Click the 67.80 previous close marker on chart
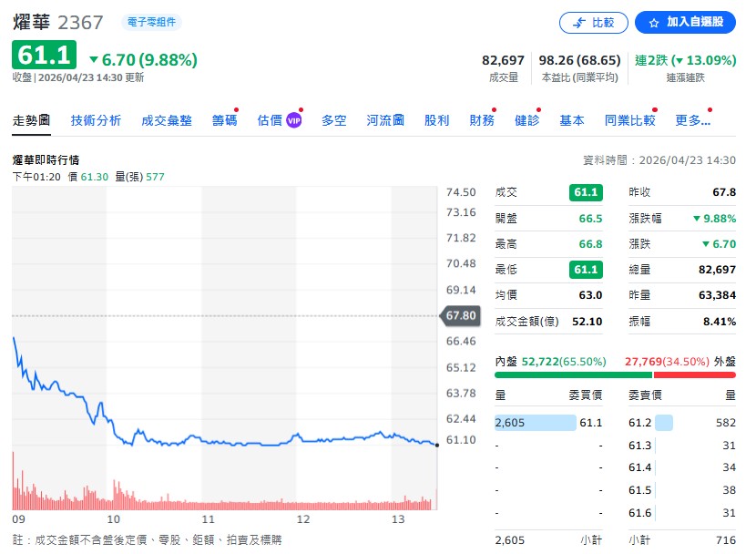 (x=459, y=316)
